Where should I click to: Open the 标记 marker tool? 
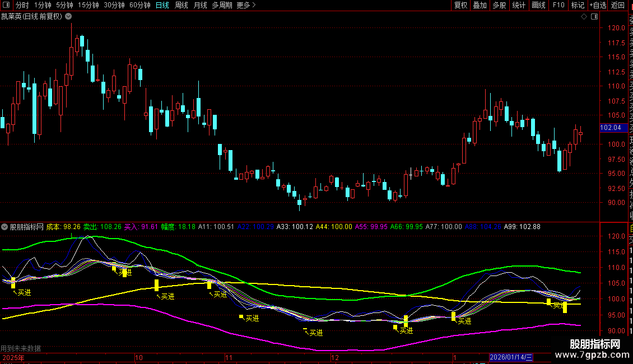coord(578,5)
